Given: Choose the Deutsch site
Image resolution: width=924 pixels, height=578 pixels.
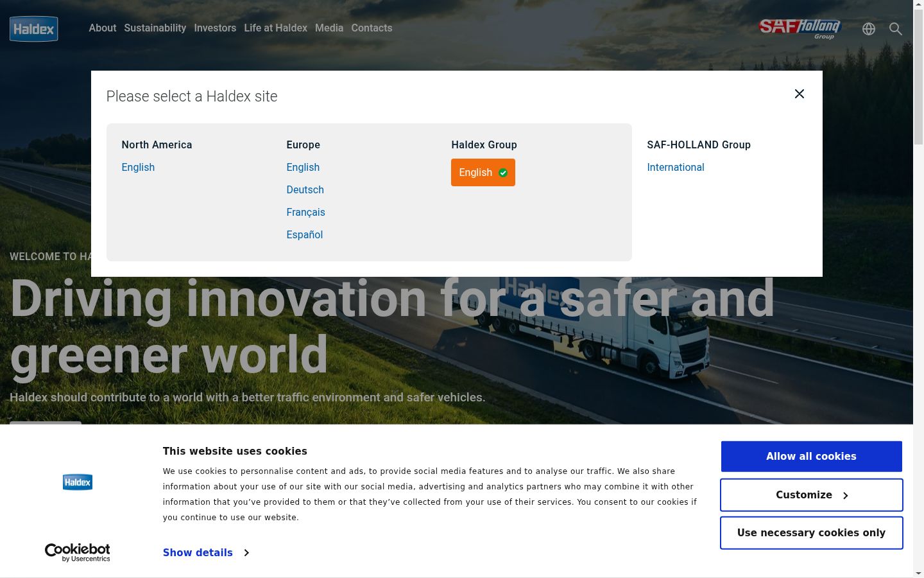Looking at the screenshot, I should coord(305,190).
